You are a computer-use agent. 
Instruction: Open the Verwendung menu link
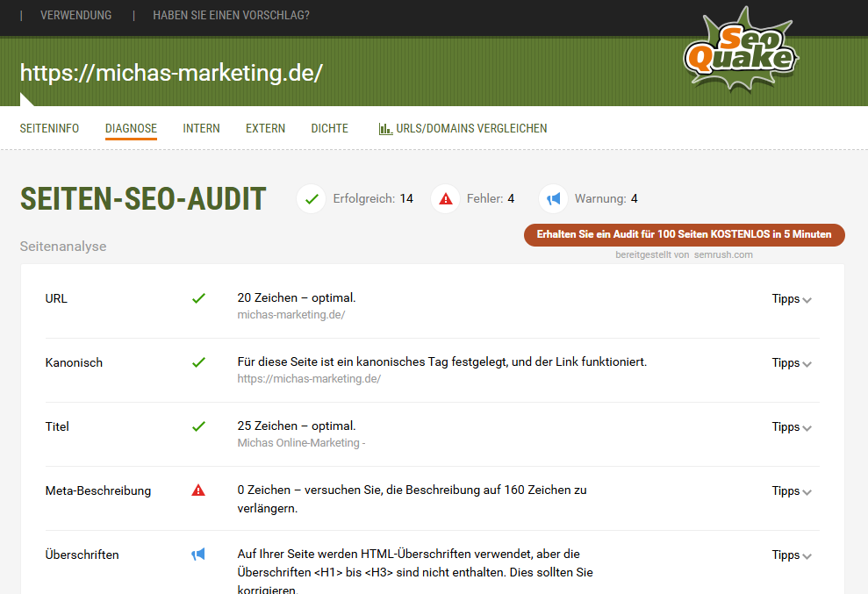tap(75, 16)
